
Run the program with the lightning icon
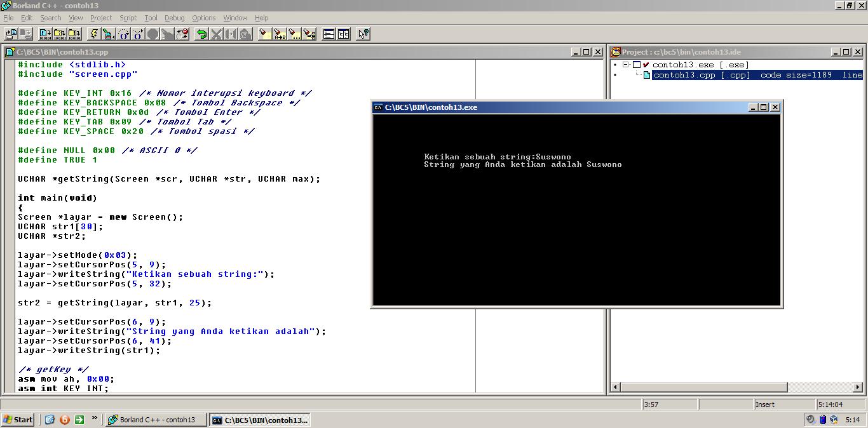93,34
